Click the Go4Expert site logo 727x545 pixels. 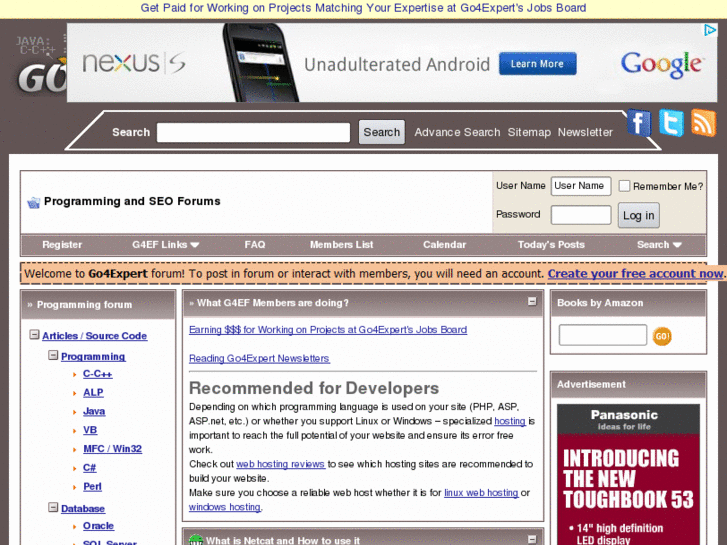(41, 65)
